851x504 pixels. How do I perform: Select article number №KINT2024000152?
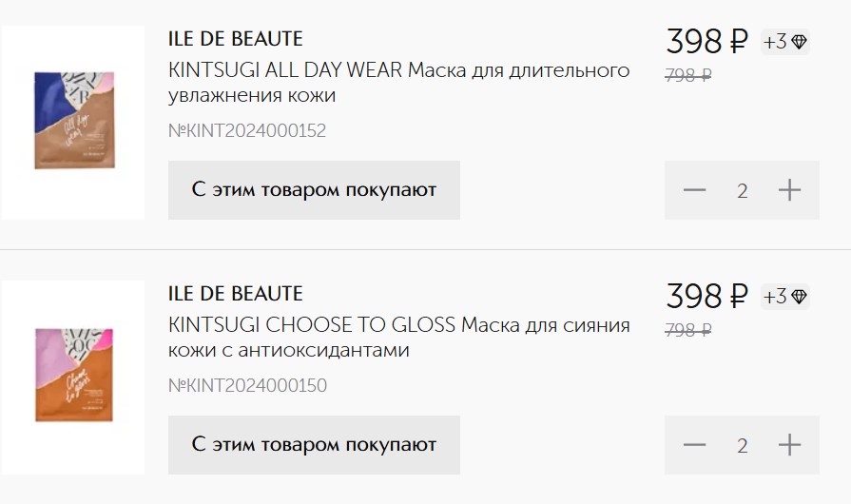point(247,130)
